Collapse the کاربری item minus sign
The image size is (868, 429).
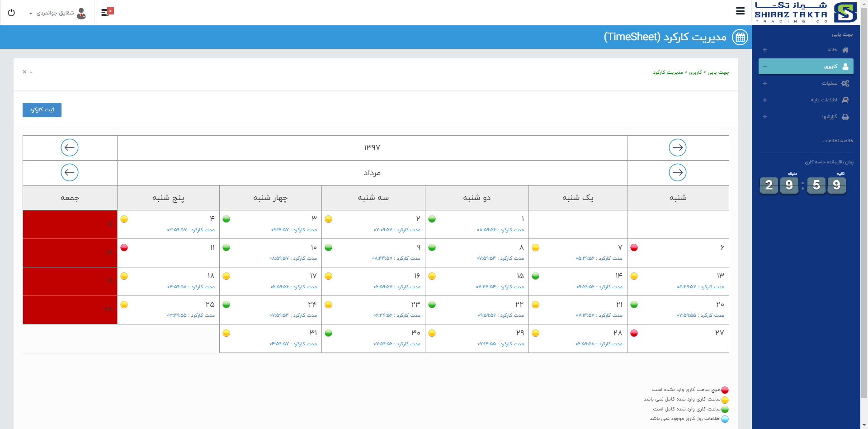click(x=765, y=67)
